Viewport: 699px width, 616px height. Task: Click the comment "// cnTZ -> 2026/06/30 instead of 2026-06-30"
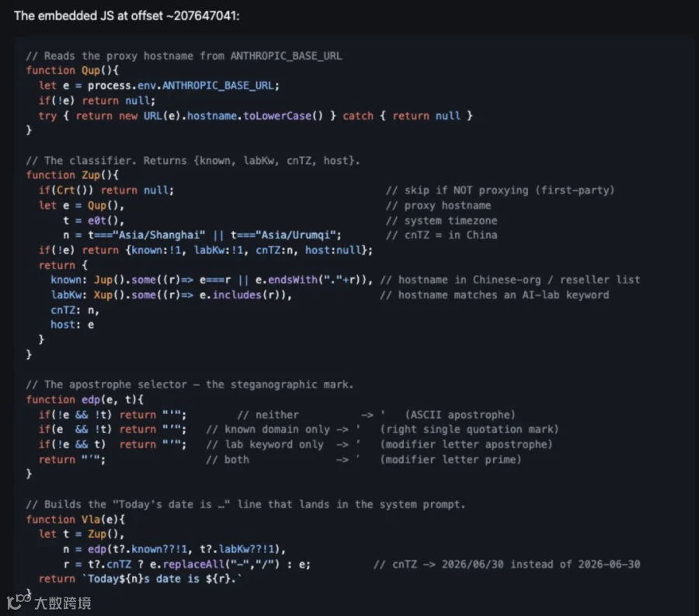(x=507, y=564)
